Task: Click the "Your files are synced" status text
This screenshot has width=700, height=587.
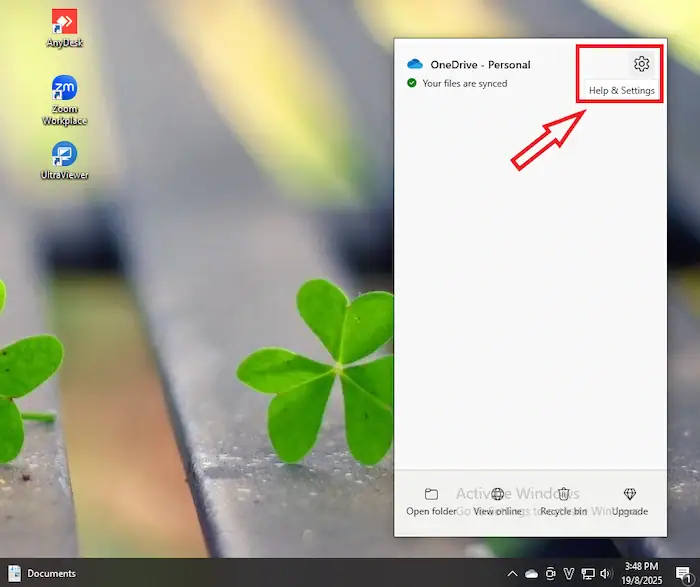Action: (x=464, y=83)
